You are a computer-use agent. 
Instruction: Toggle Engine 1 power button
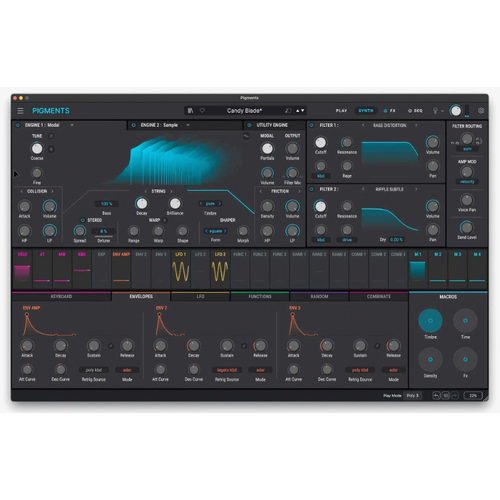pyautogui.click(x=18, y=125)
